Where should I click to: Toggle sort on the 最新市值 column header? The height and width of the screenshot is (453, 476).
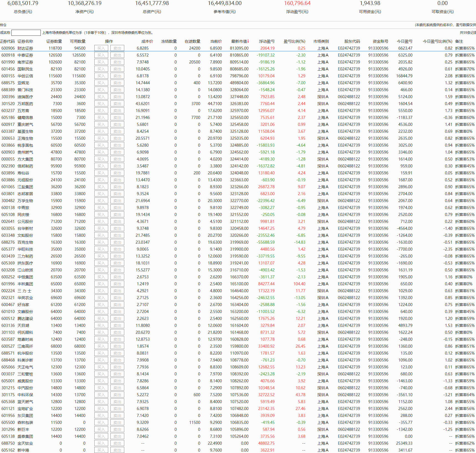click(x=240, y=41)
